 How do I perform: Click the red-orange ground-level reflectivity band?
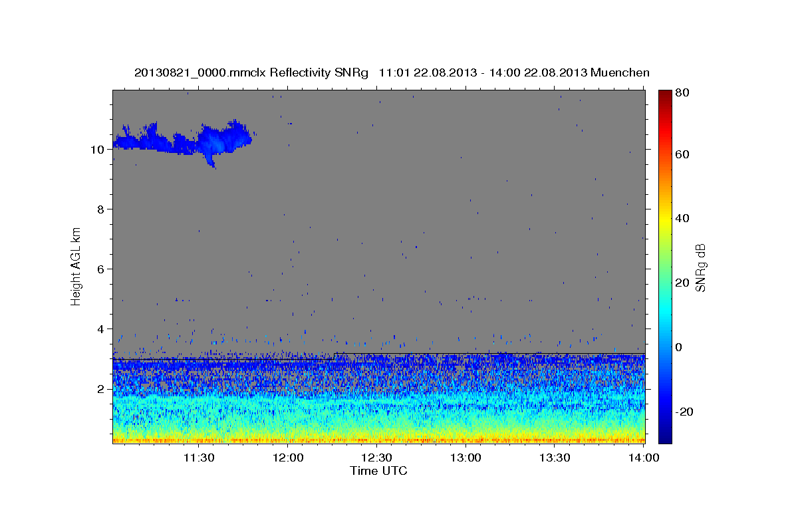pyautogui.click(x=379, y=440)
